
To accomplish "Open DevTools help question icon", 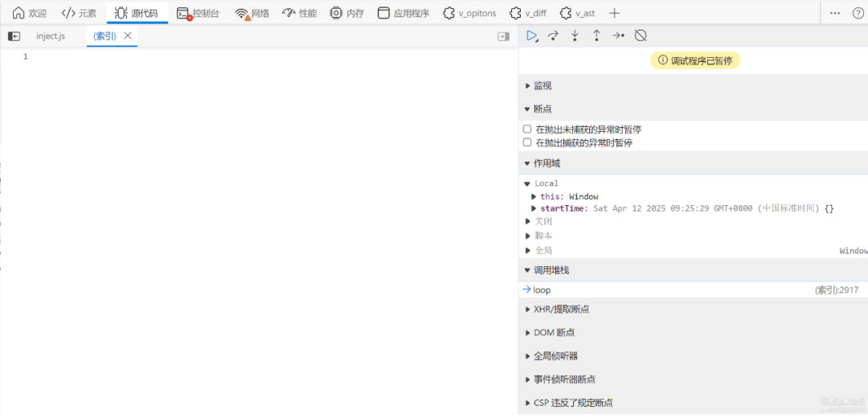I will (x=858, y=14).
